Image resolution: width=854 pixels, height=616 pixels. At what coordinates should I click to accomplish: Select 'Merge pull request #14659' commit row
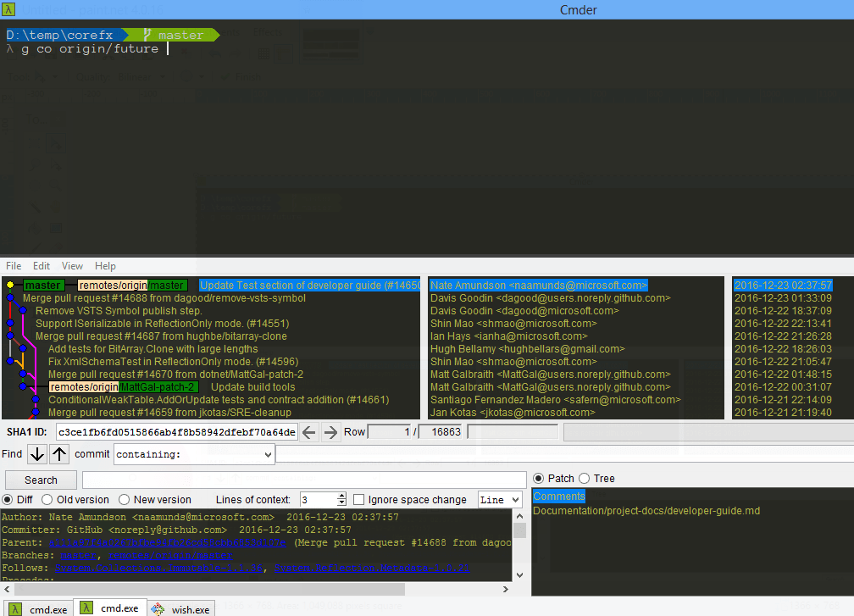(170, 413)
